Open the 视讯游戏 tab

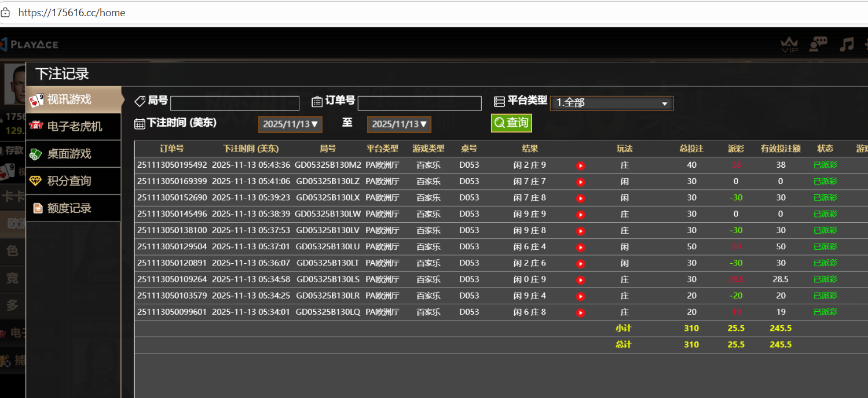coord(74,99)
